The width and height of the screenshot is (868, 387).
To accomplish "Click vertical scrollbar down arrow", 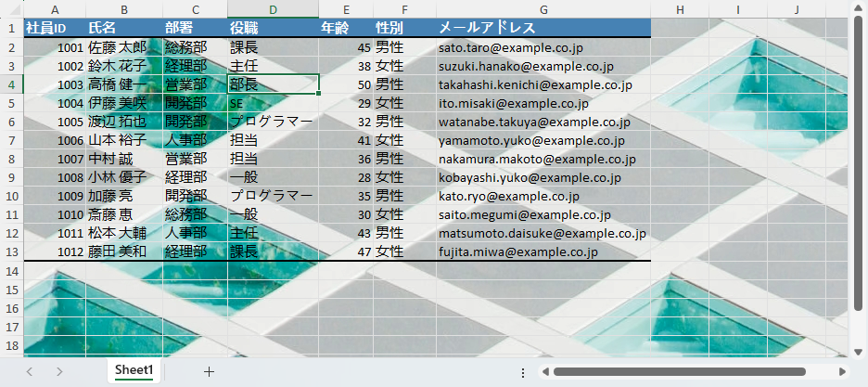I will tap(858, 352).
